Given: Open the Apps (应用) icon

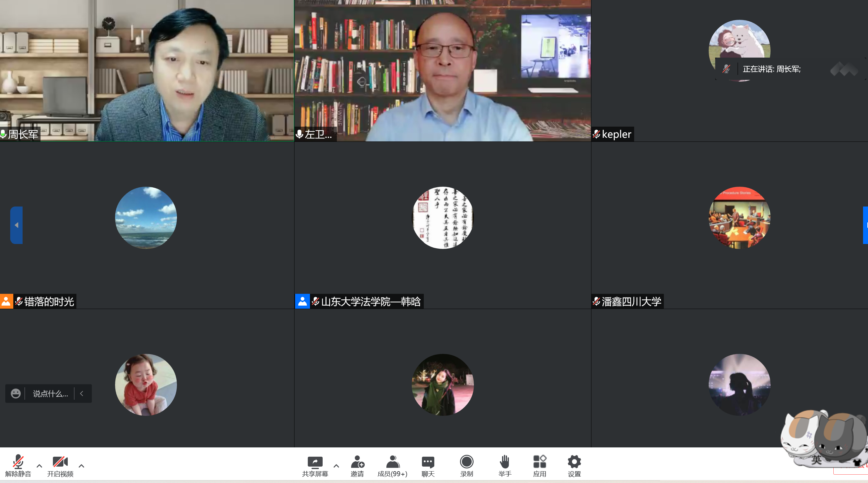Looking at the screenshot, I should (539, 462).
